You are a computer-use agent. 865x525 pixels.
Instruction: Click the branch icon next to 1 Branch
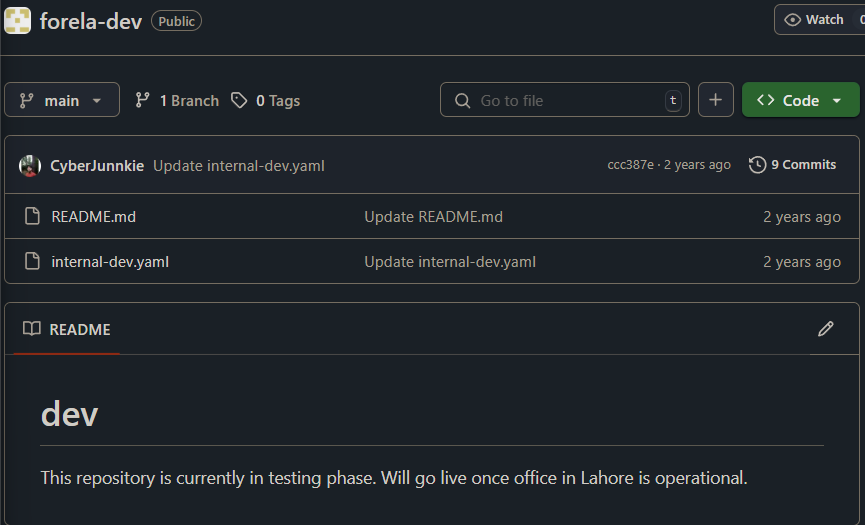(143, 100)
